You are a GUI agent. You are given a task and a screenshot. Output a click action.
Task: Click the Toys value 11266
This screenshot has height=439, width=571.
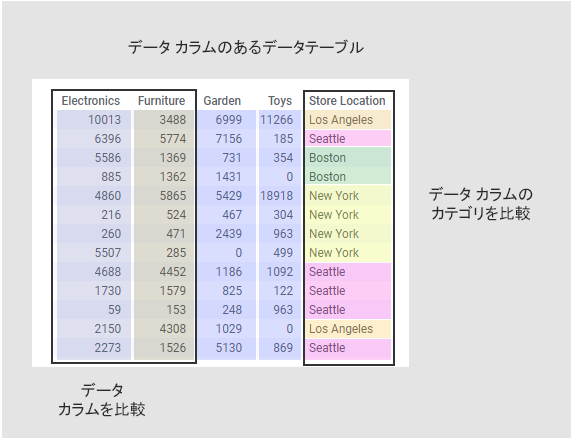(x=276, y=120)
